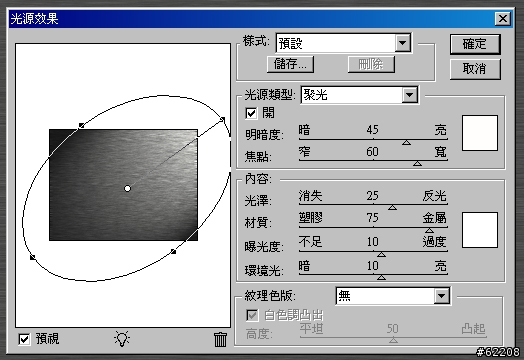The image size is (524, 360).
Task: Click the 光澤 value 25
Action: coord(373,196)
